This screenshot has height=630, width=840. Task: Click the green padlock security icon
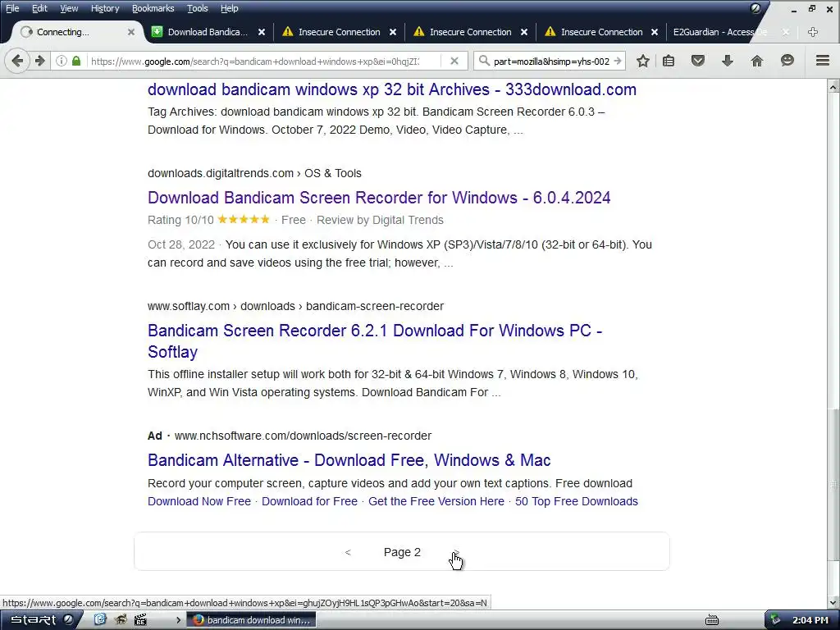click(x=76, y=61)
